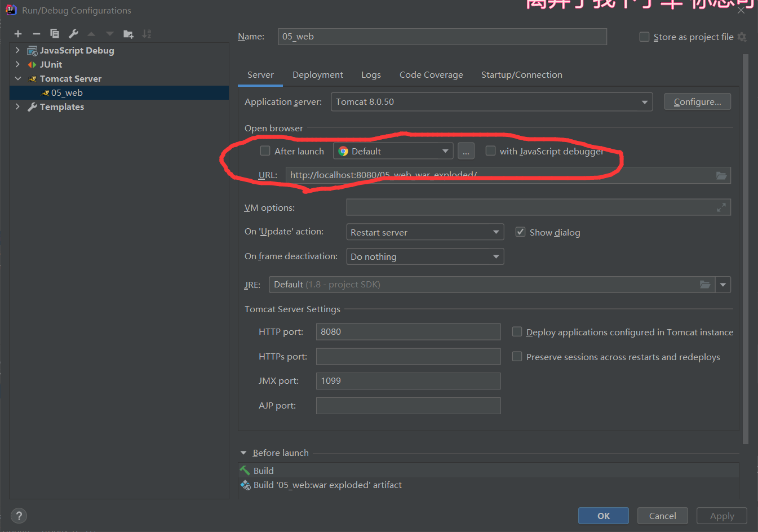
Task: Open the browser Default dropdown
Action: click(393, 151)
